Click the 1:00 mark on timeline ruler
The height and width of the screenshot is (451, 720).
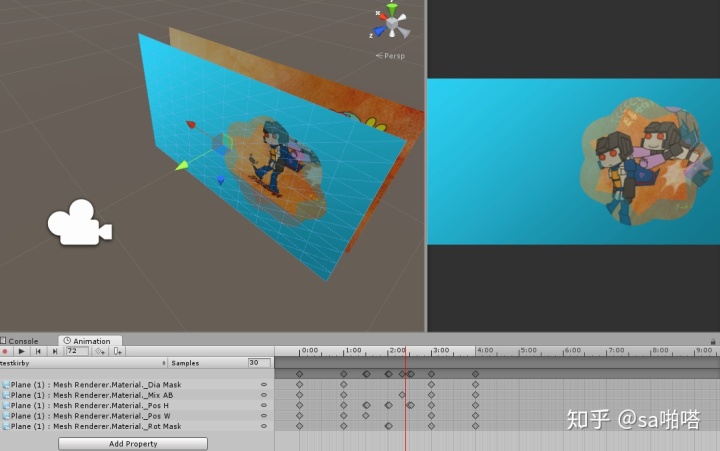[x=353, y=350]
